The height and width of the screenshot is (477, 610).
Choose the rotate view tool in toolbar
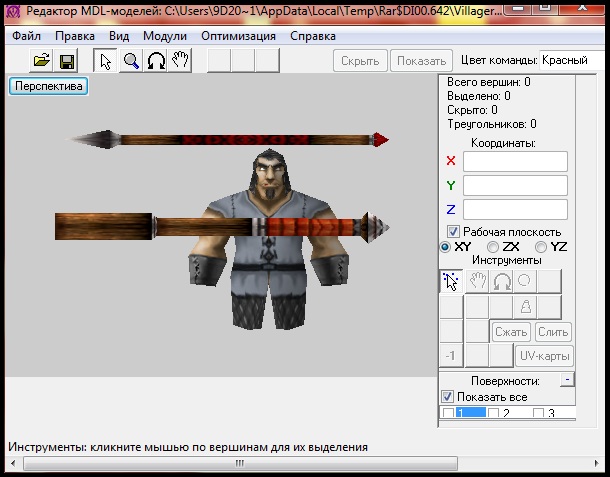[x=156, y=61]
